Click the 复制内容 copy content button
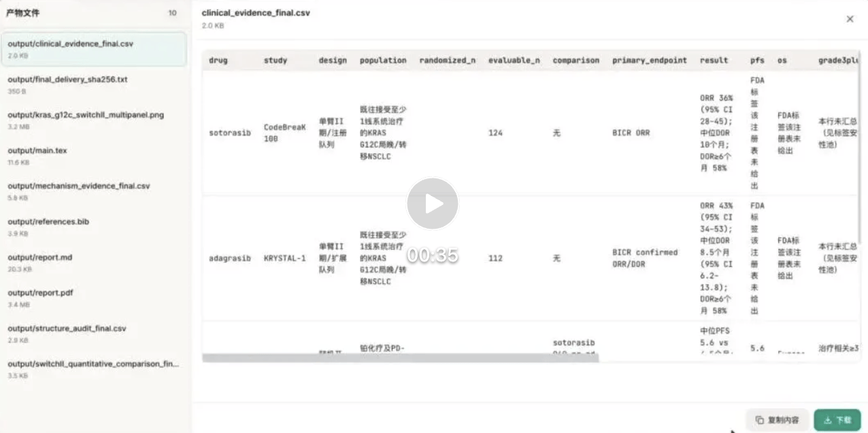The image size is (868, 433). click(777, 420)
